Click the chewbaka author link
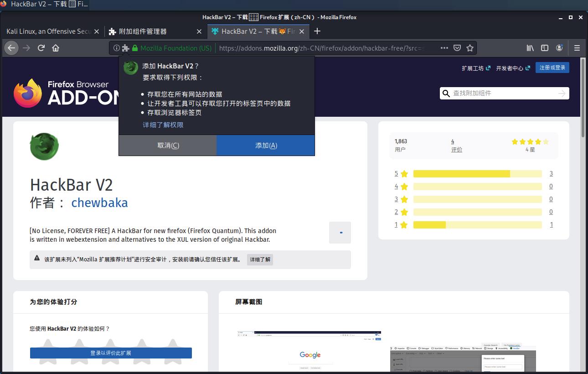Viewport: 588px width, 374px height. point(99,203)
